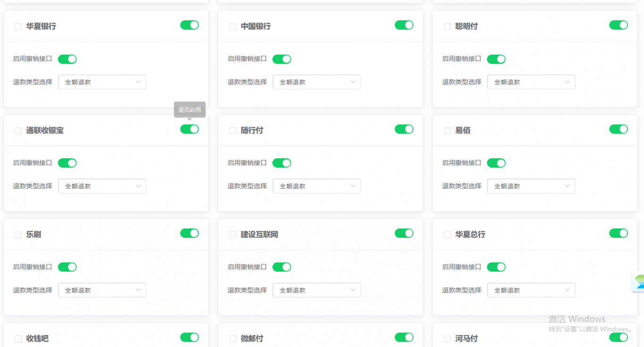Disable the 中国银行 channel enable switch

[x=404, y=25]
